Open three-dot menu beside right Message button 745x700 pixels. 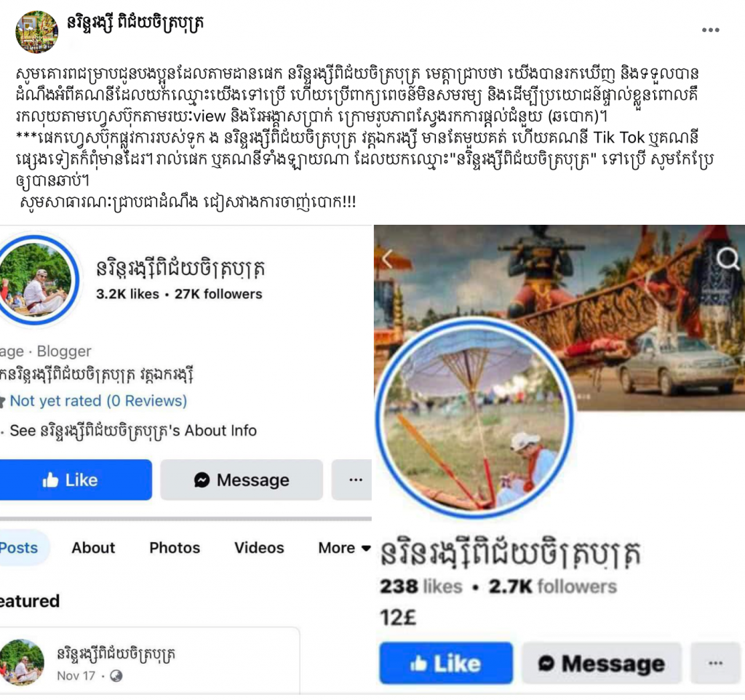[x=715, y=663]
